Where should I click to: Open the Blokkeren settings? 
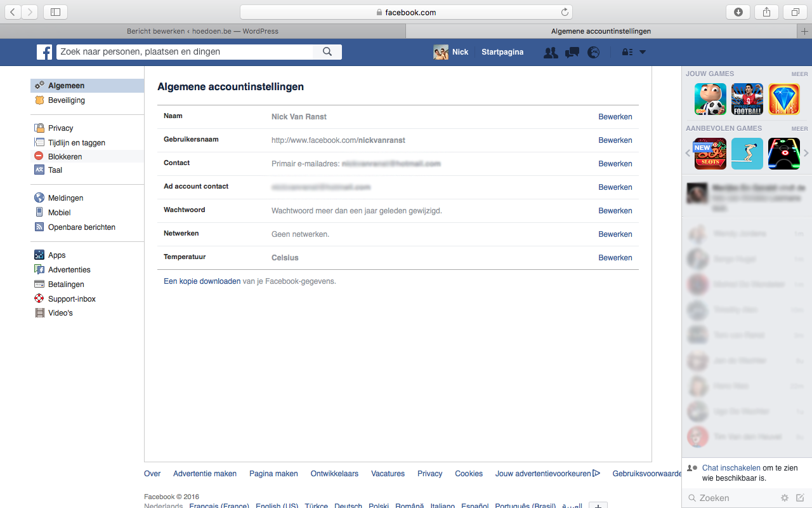(88, 156)
